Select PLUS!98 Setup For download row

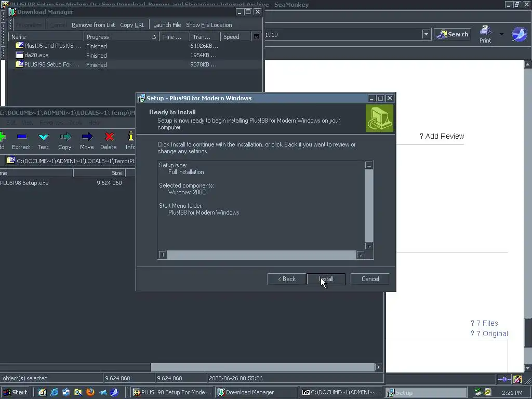135,64
